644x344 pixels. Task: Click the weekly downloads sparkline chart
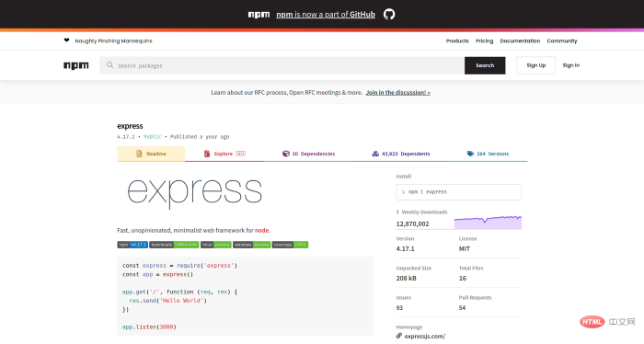(x=488, y=223)
